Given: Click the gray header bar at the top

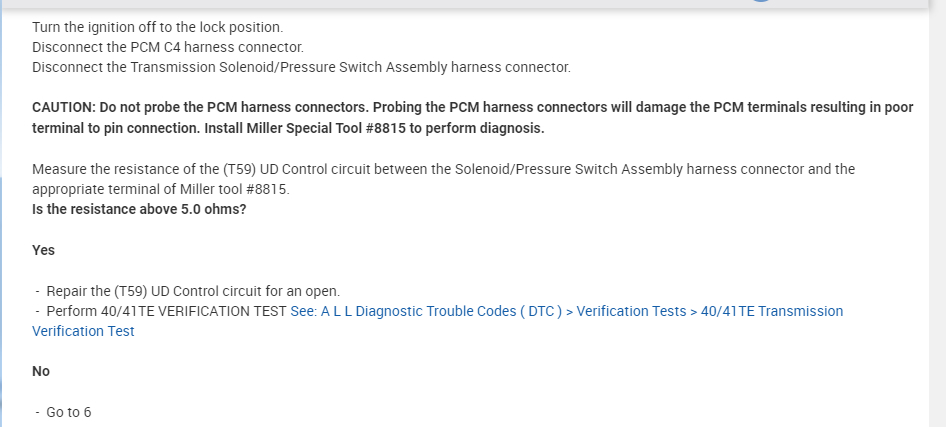Looking at the screenshot, I should (400, 4).
